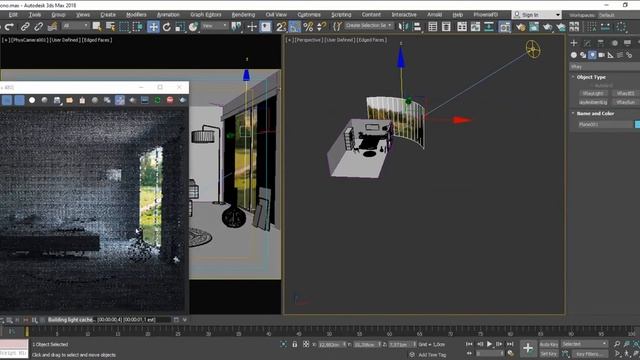Toggle Select and Manipulate mode

(x=252, y=27)
